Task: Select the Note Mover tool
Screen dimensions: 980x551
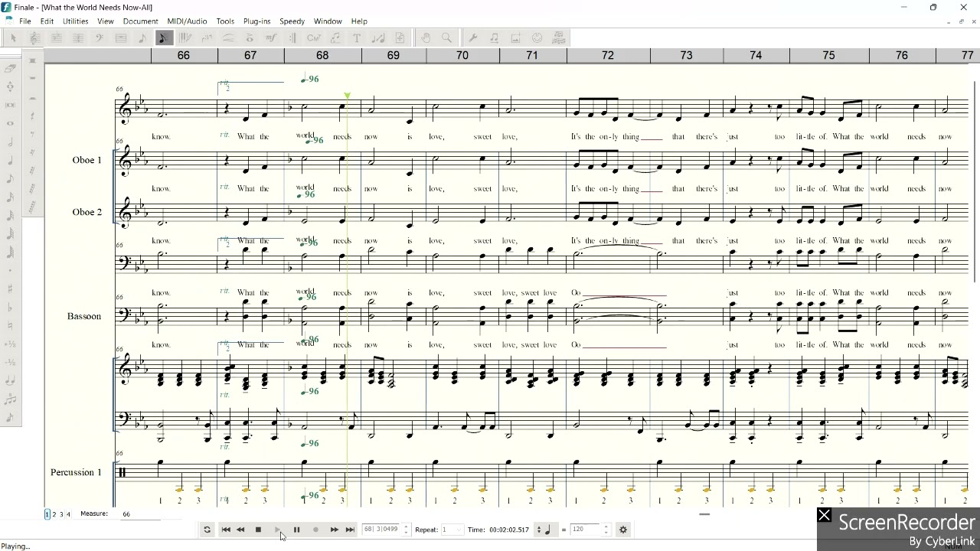Action: pos(495,37)
